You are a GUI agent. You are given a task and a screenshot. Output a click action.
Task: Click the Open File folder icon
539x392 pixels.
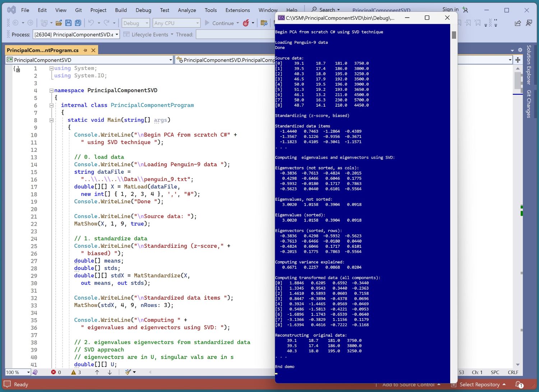tap(59, 23)
